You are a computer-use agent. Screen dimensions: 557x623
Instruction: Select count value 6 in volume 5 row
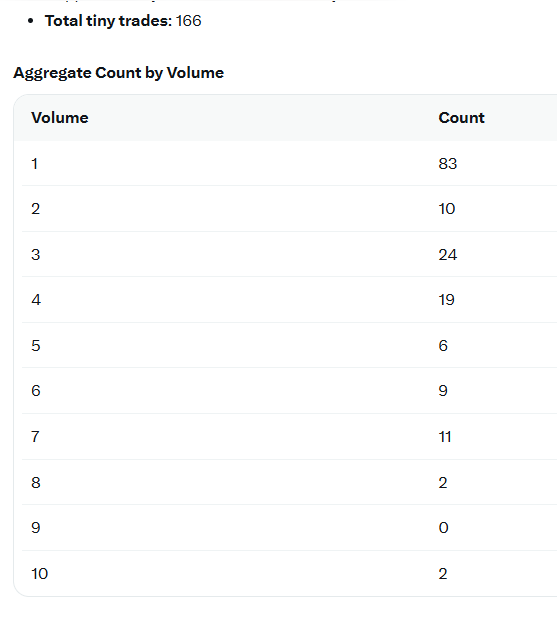(443, 345)
